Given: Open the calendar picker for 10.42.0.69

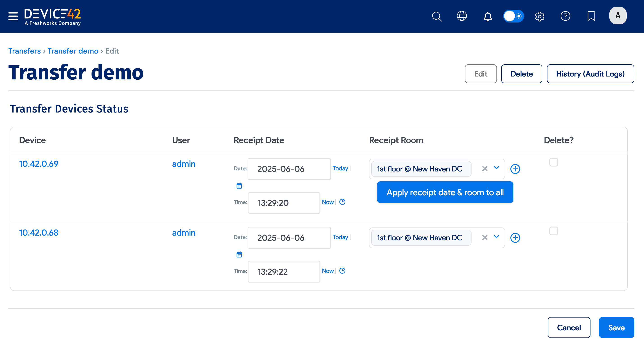Looking at the screenshot, I should 239,186.
